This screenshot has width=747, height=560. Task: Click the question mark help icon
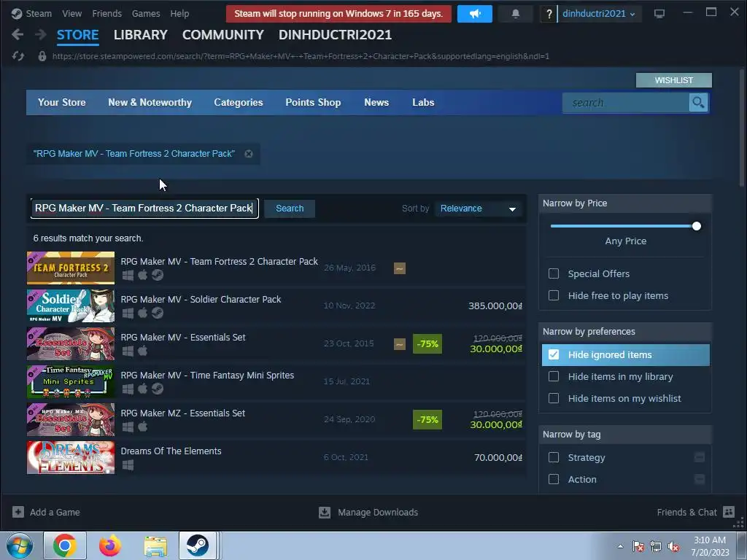tap(549, 14)
